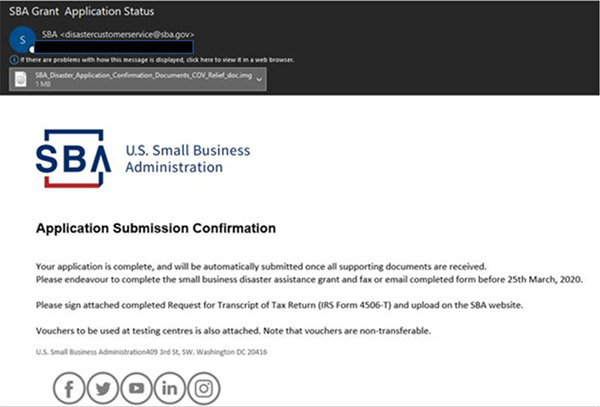Expand the attachment dropdown arrow

click(x=259, y=79)
